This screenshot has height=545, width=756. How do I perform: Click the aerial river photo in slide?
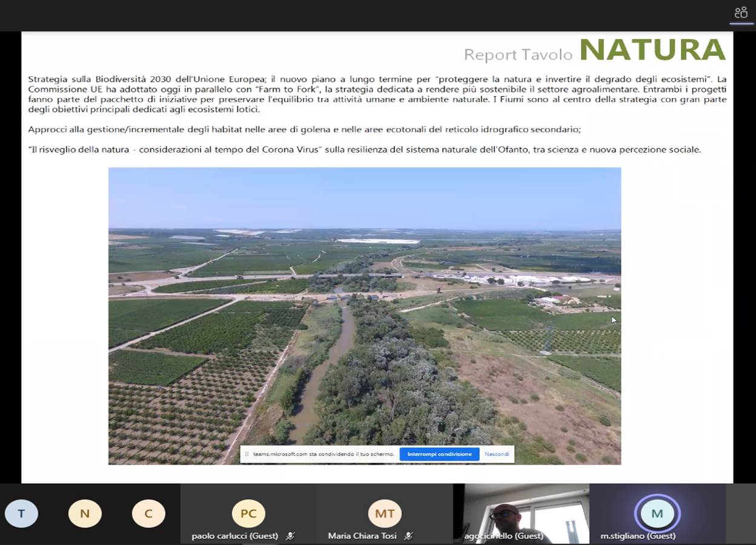[365, 315]
